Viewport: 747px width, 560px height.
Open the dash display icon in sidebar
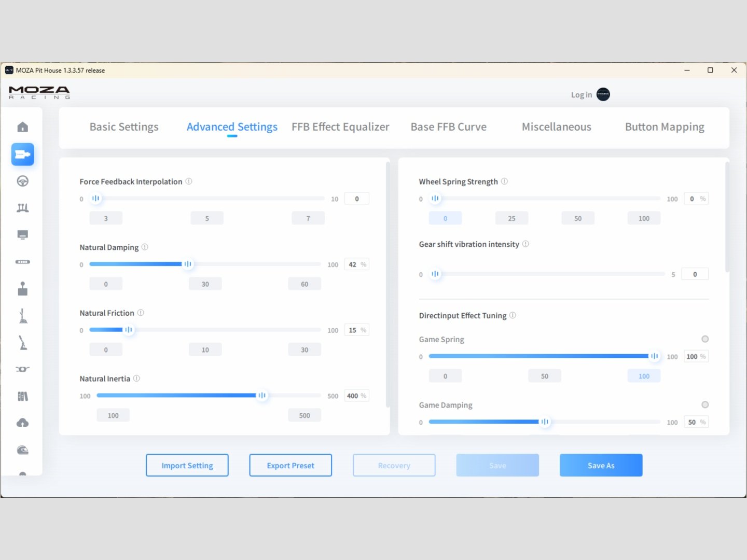(x=22, y=235)
